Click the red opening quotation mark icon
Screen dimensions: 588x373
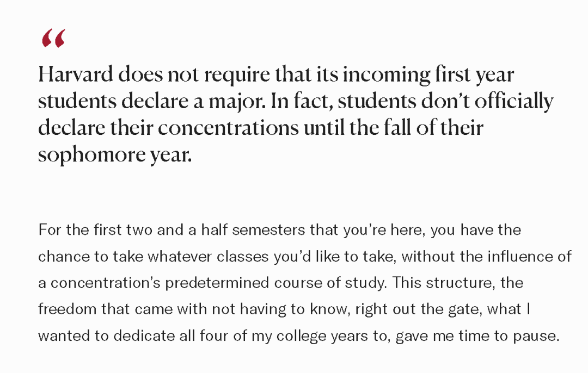[x=53, y=39]
